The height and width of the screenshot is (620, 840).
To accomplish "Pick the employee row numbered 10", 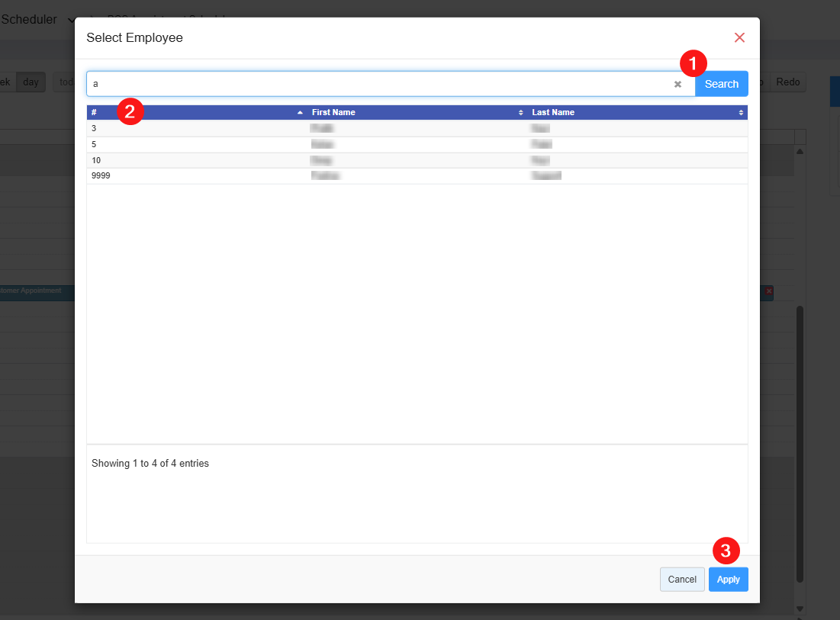I will click(x=417, y=160).
